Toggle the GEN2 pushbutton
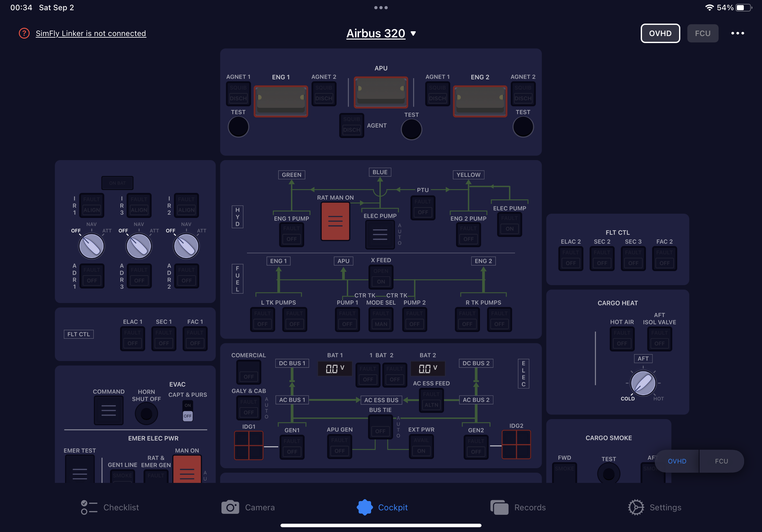This screenshot has width=762, height=532. pyautogui.click(x=476, y=447)
